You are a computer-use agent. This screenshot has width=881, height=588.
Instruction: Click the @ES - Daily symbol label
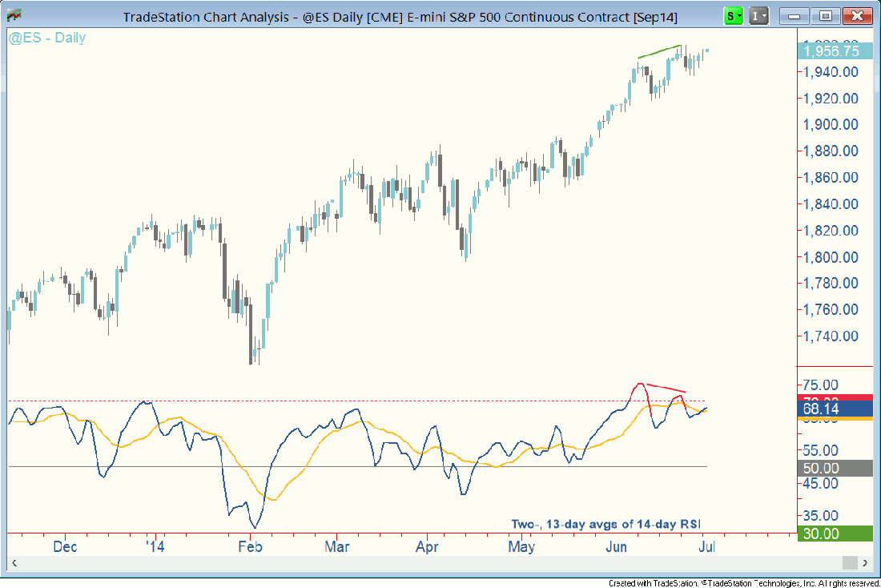47,38
